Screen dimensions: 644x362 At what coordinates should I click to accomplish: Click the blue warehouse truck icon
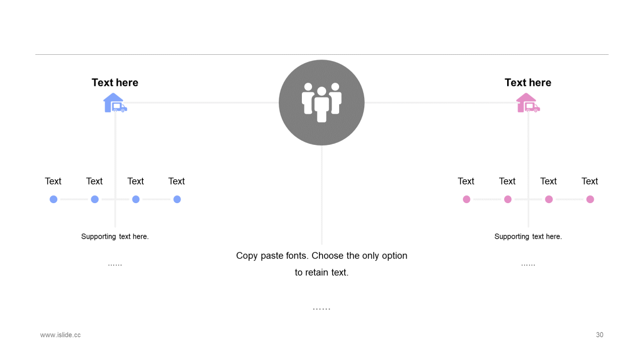pos(115,103)
